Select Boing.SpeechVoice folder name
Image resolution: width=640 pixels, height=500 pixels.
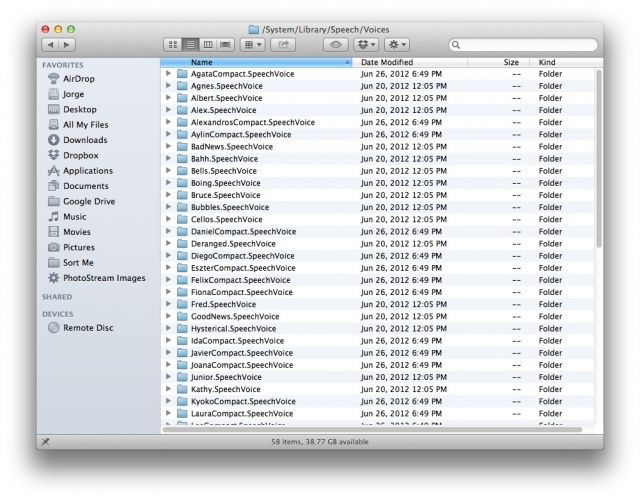coord(225,183)
